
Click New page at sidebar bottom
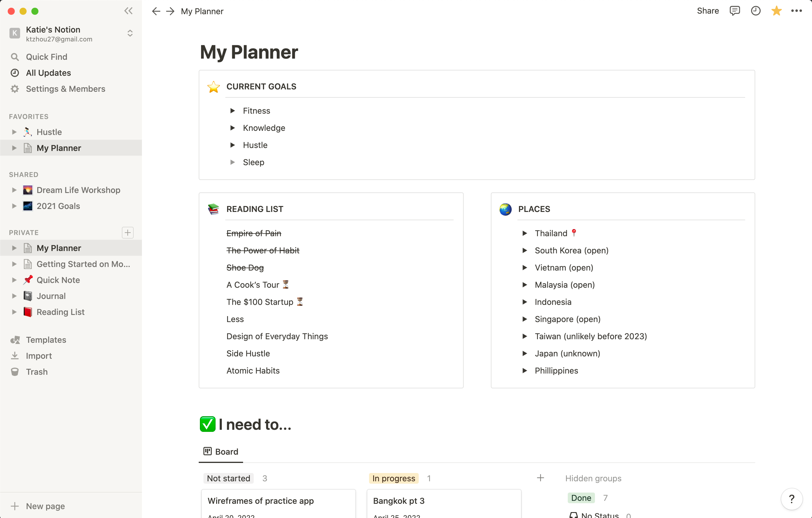45,506
